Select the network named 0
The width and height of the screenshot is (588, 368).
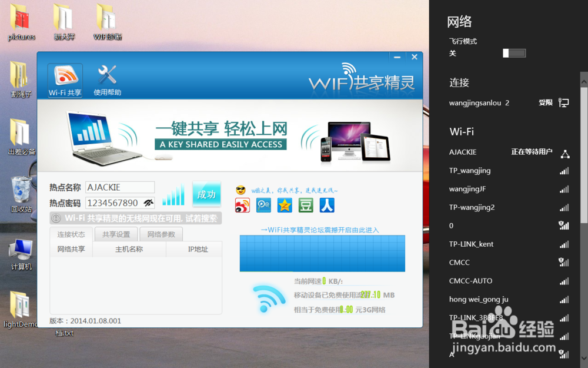(509, 226)
